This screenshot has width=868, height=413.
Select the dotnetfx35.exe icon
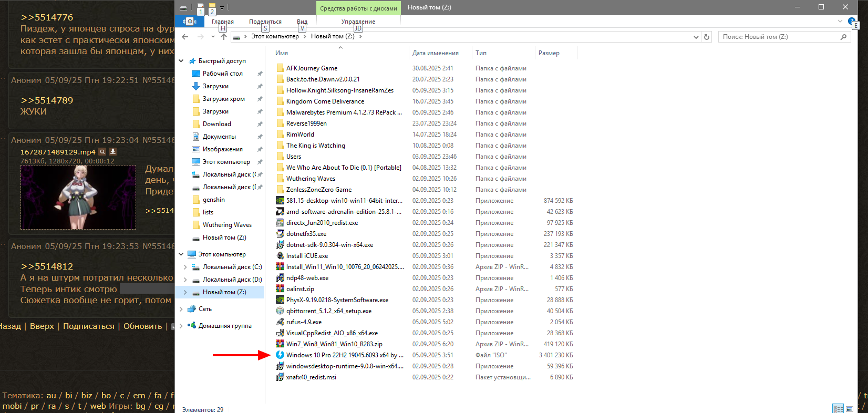(280, 234)
